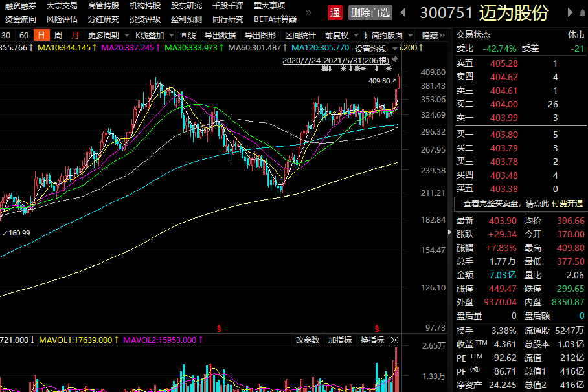Open the 大宗交易 tab
Viewport: 588px width, 392px height.
(x=62, y=6)
